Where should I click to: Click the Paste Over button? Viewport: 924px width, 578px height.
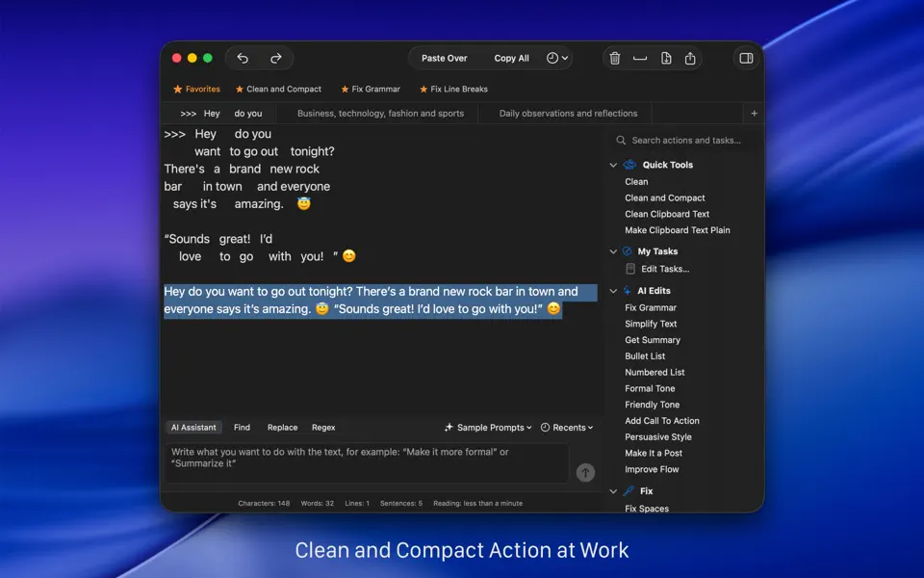point(444,58)
